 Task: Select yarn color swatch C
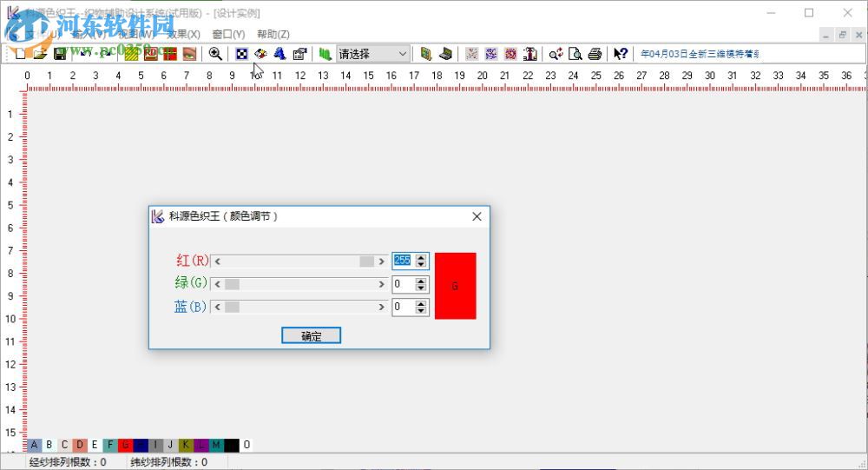[65, 445]
